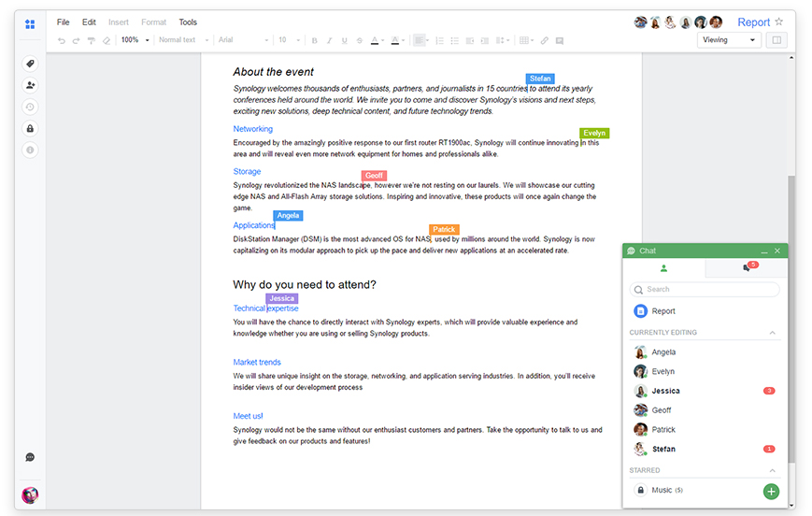Minimize the Chat panel
Screen dimensions: 812x516
point(764,251)
